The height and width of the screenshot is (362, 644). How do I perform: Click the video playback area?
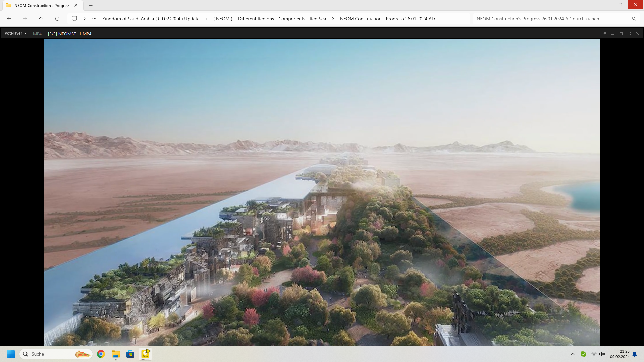[322, 192]
